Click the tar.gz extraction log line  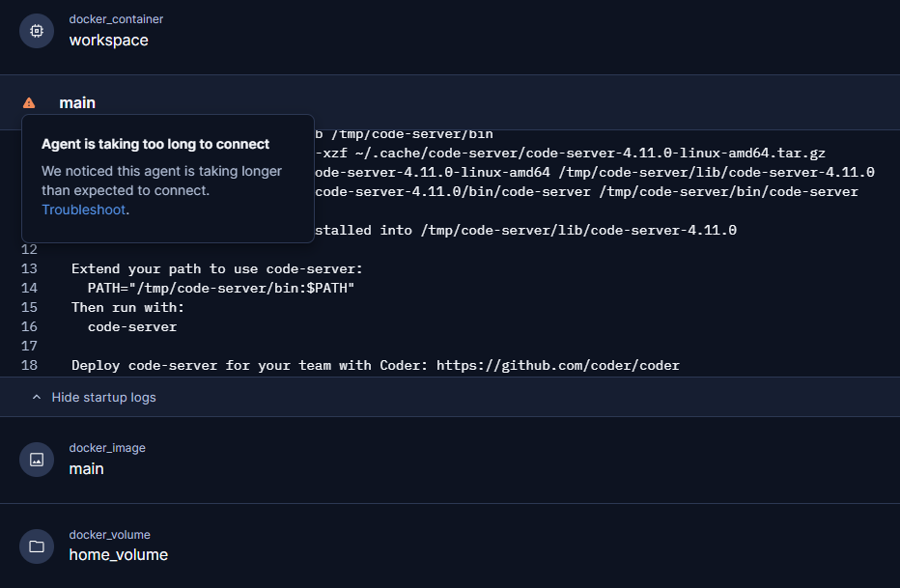570,153
